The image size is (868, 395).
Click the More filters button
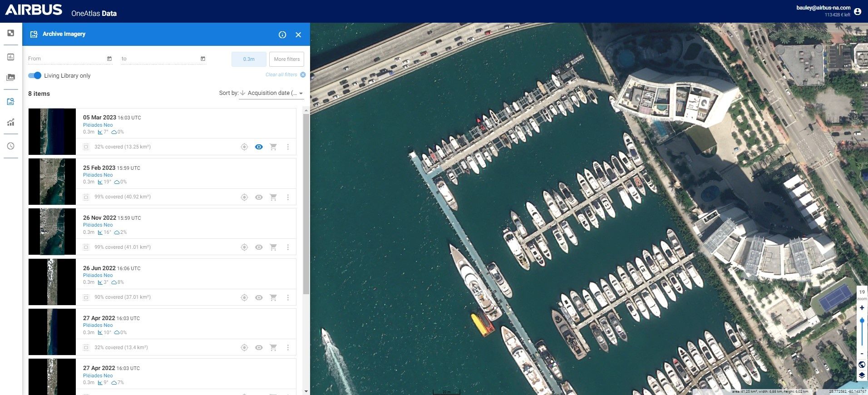286,59
